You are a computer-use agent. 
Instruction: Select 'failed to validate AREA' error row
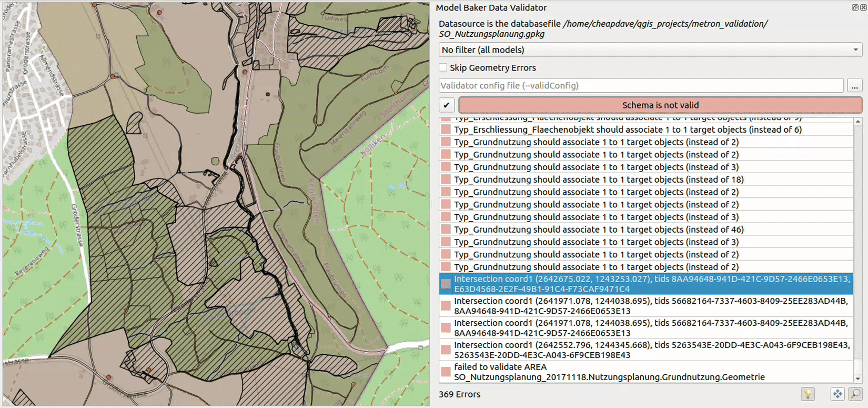609,372
